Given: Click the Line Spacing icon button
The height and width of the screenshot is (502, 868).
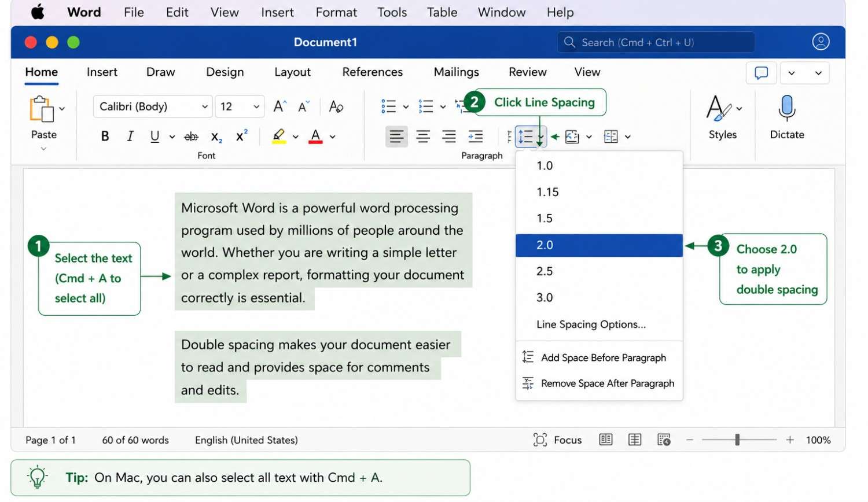Looking at the screenshot, I should (525, 137).
